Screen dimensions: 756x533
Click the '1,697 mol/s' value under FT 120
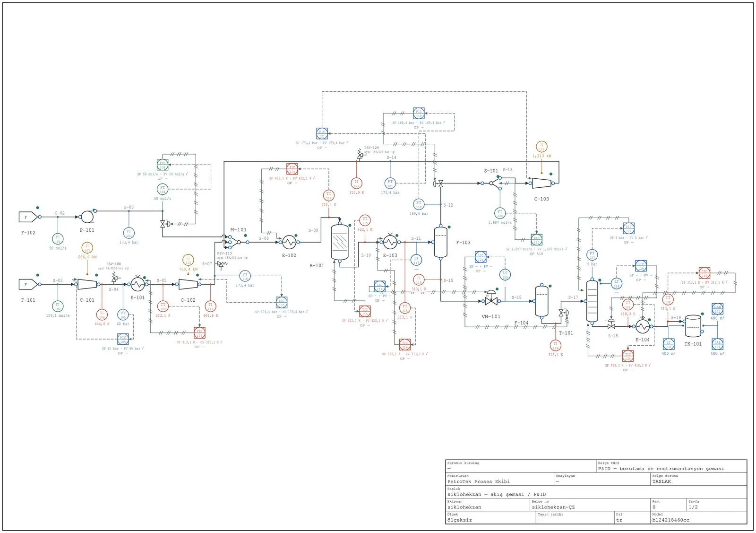500,222
